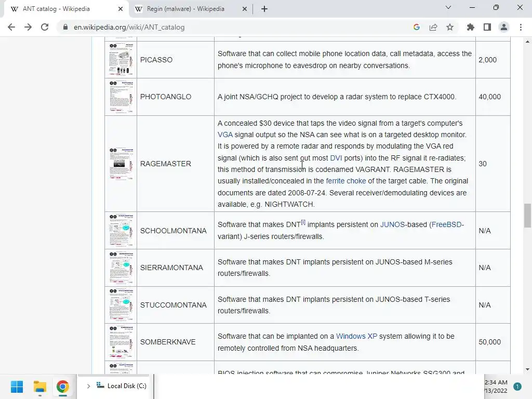Screen dimensions: 532x399
Task: Open the browser side panel
Action: coord(487,27)
